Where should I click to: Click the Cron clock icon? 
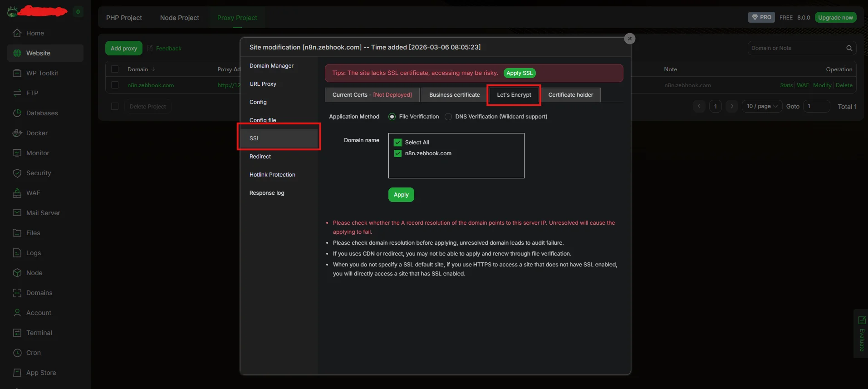pos(17,353)
